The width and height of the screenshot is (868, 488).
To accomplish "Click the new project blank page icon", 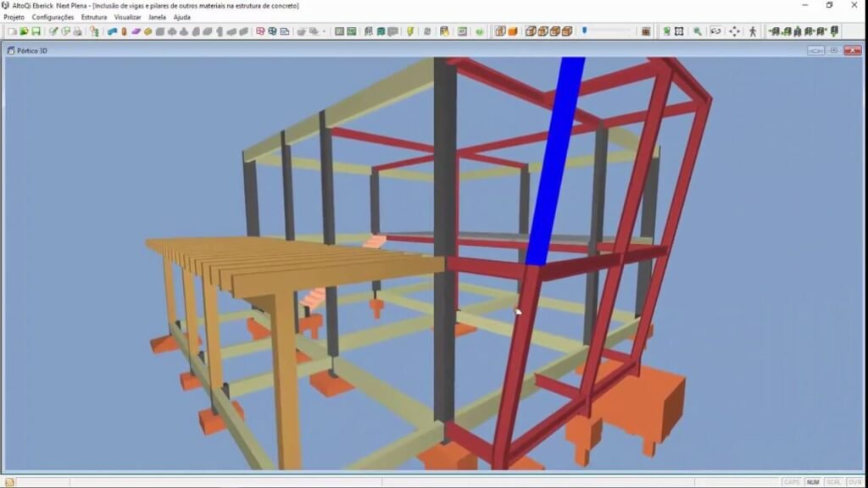I will click(12, 31).
